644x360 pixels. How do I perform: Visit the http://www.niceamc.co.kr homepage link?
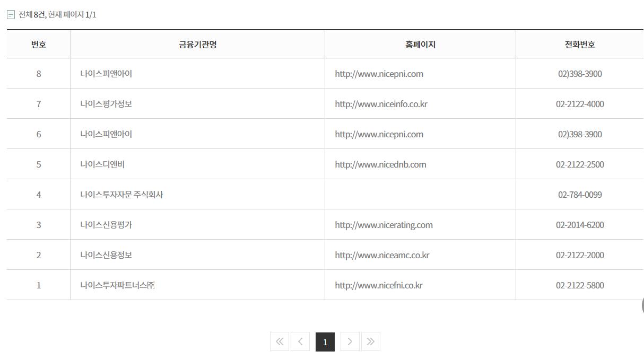(x=382, y=255)
